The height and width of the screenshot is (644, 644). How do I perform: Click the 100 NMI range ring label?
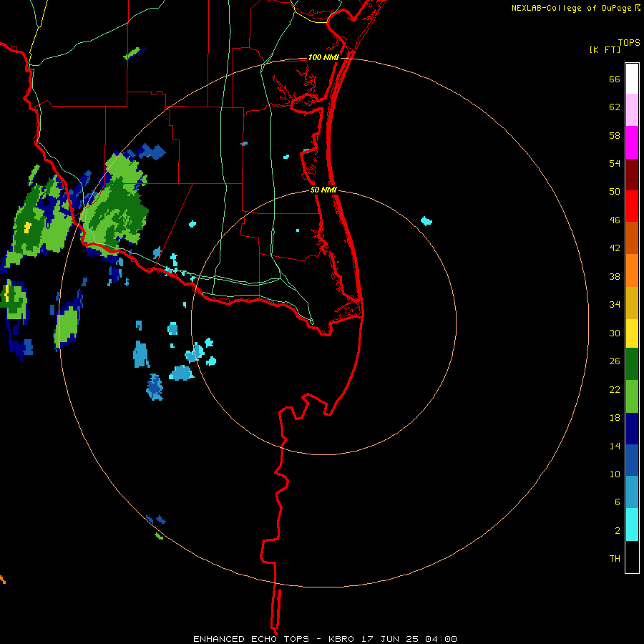coord(323,57)
